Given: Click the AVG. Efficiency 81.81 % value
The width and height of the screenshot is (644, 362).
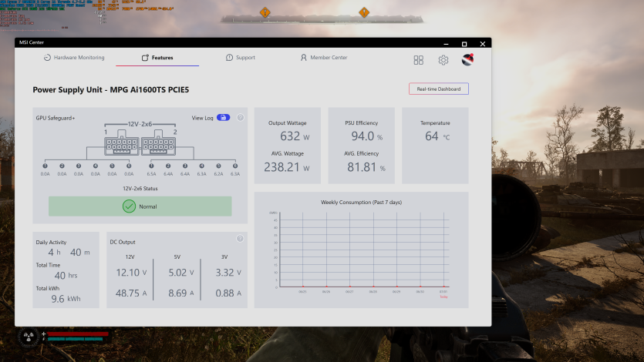Looking at the screenshot, I should pos(366,167).
